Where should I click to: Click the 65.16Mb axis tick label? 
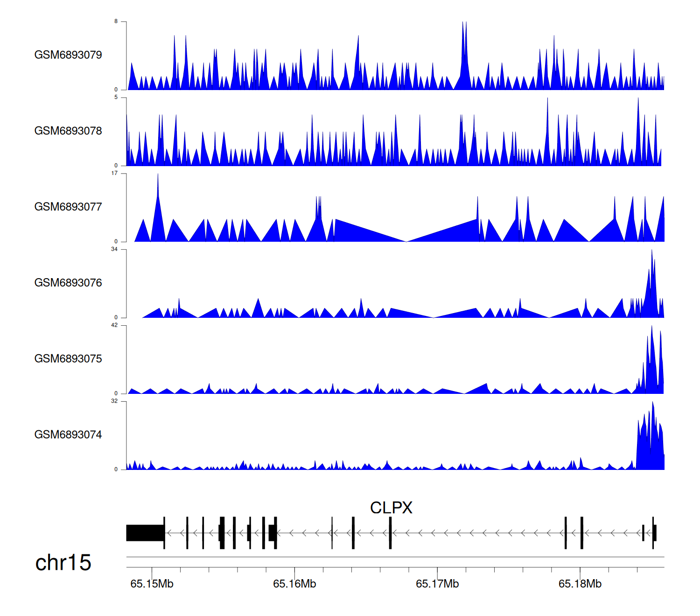coord(294,584)
